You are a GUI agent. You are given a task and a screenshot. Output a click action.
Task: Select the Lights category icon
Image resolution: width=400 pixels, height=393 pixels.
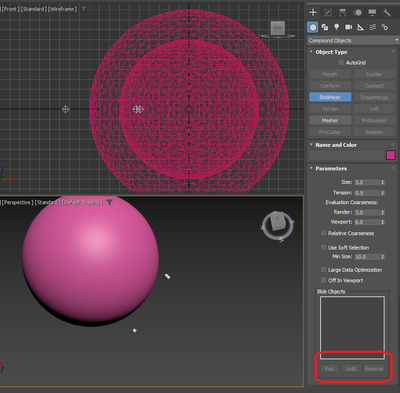pyautogui.click(x=337, y=27)
